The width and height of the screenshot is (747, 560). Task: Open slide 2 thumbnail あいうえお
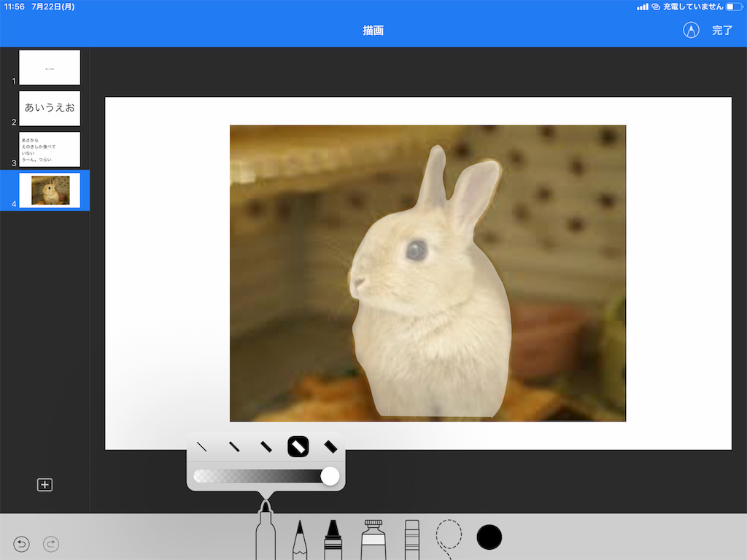point(50,109)
